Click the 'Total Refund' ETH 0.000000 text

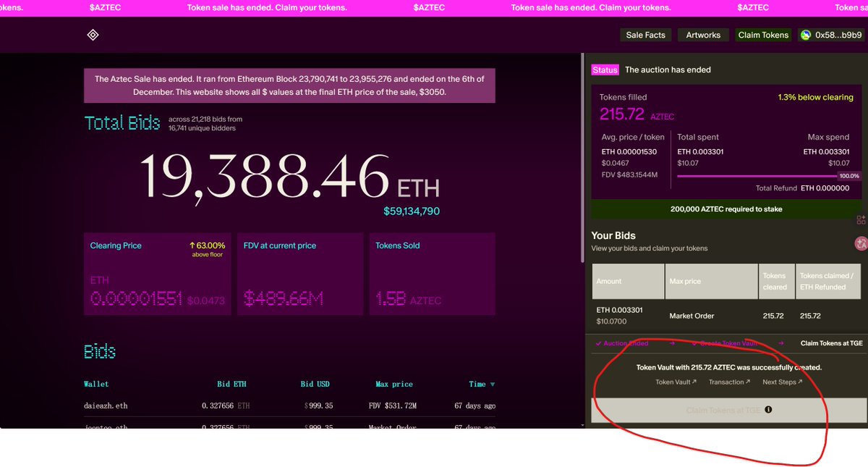804,188
